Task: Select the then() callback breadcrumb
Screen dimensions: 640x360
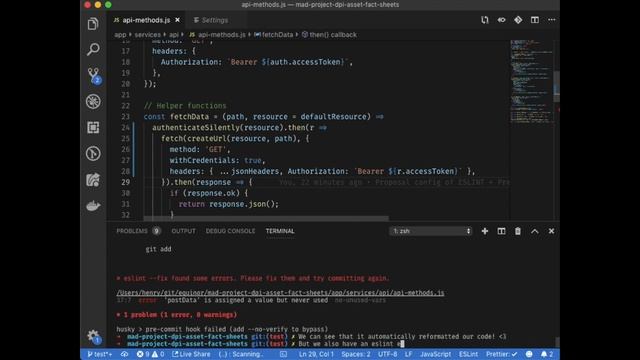Action: click(x=329, y=35)
